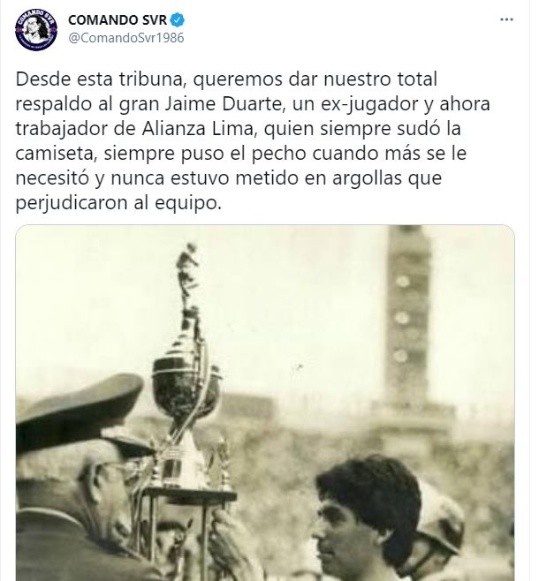Open the COMANDO SVR profile avatar

[36, 30]
